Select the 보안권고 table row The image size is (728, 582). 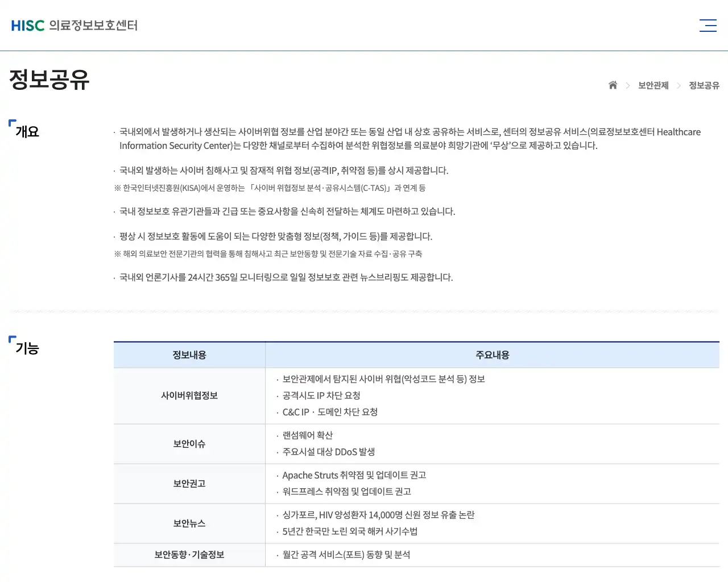(189, 484)
